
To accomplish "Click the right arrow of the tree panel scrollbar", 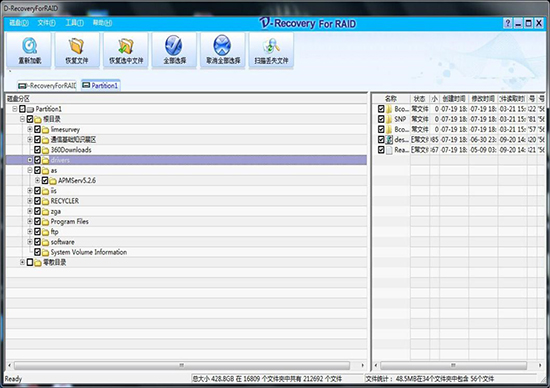I will tap(363, 365).
